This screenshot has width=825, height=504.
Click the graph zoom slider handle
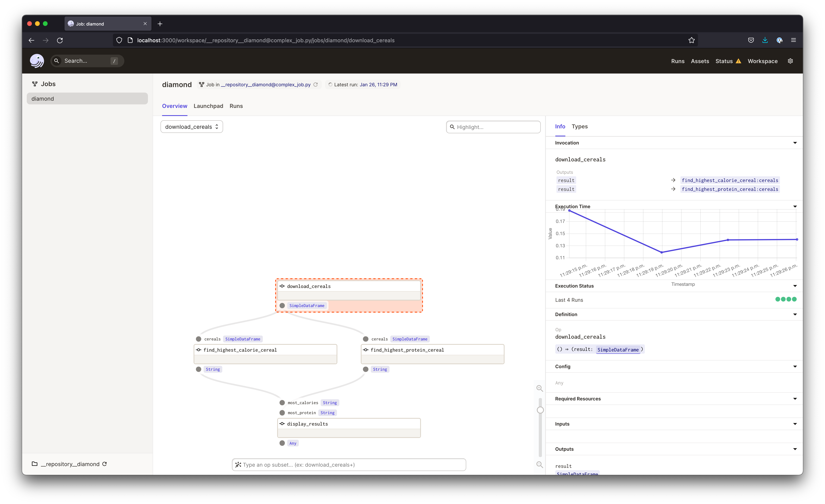[540, 410]
